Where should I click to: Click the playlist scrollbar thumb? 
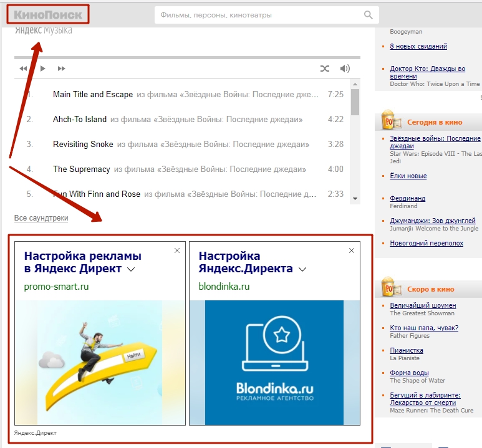[x=355, y=102]
